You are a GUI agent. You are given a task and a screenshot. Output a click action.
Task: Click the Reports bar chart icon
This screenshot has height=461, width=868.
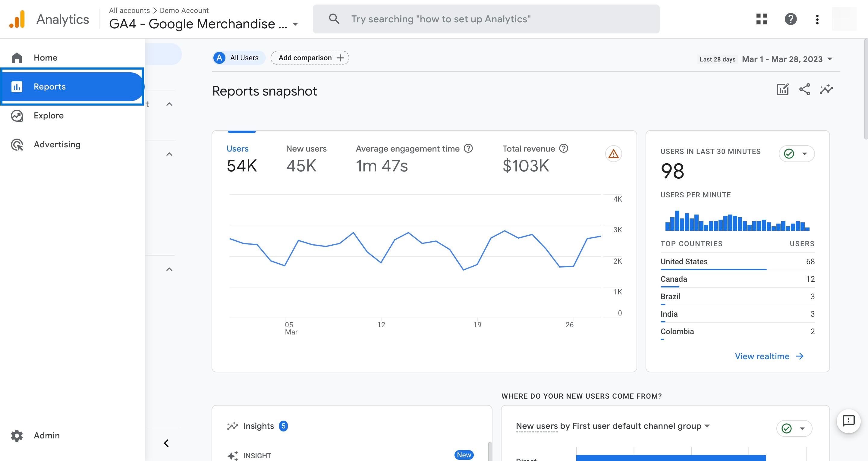point(17,86)
